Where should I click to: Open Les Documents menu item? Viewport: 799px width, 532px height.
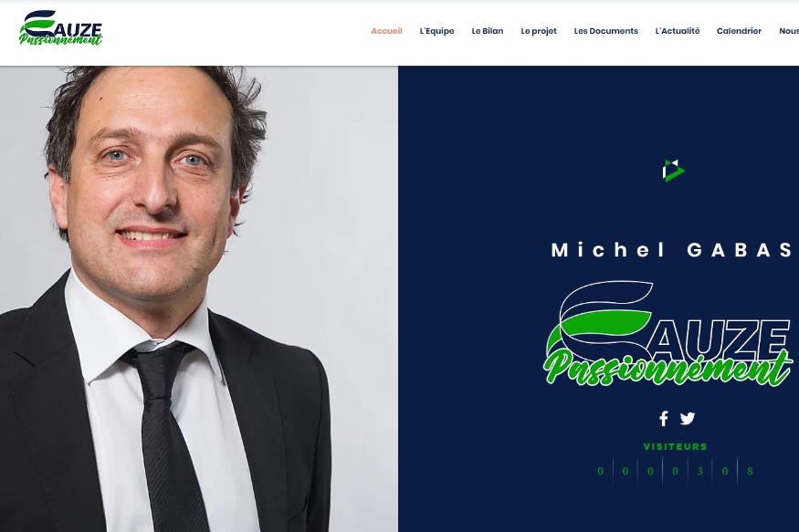tap(606, 31)
